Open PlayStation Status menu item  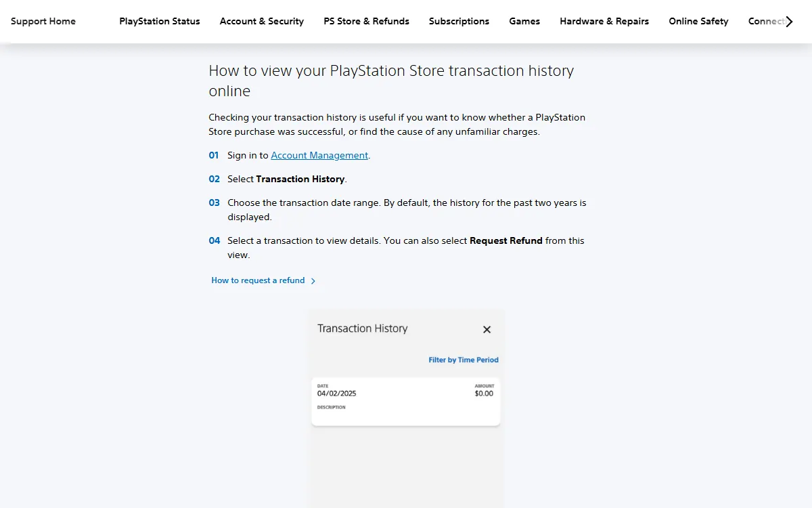[160, 21]
